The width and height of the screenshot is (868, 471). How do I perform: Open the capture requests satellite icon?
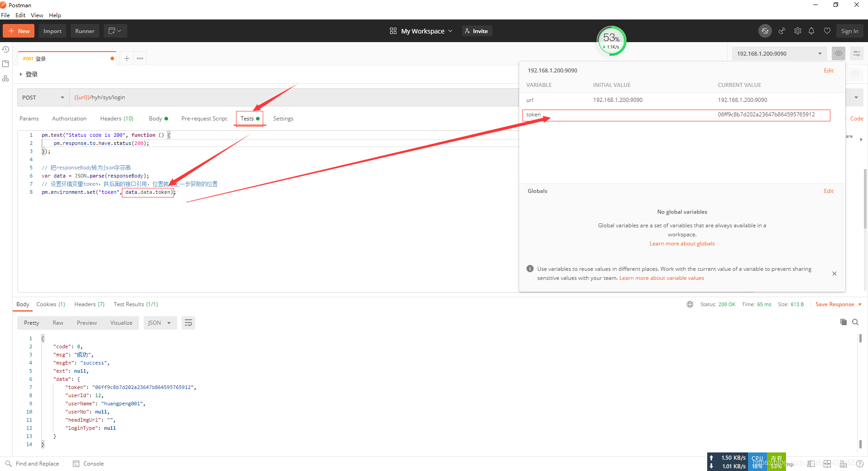782,31
